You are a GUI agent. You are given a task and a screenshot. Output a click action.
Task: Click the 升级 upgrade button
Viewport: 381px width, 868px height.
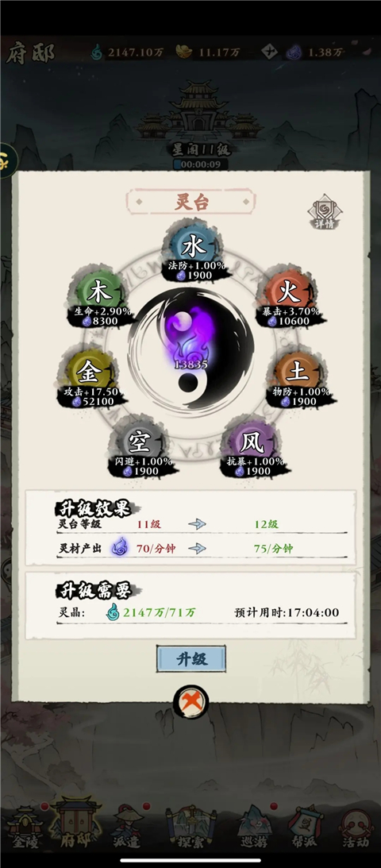190,658
